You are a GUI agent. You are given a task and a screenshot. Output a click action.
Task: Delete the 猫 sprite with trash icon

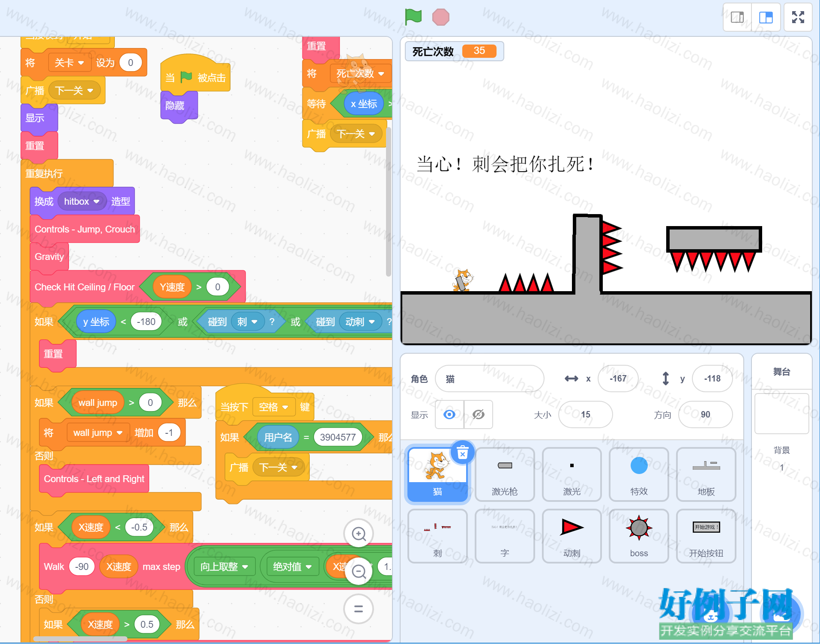[x=463, y=453]
